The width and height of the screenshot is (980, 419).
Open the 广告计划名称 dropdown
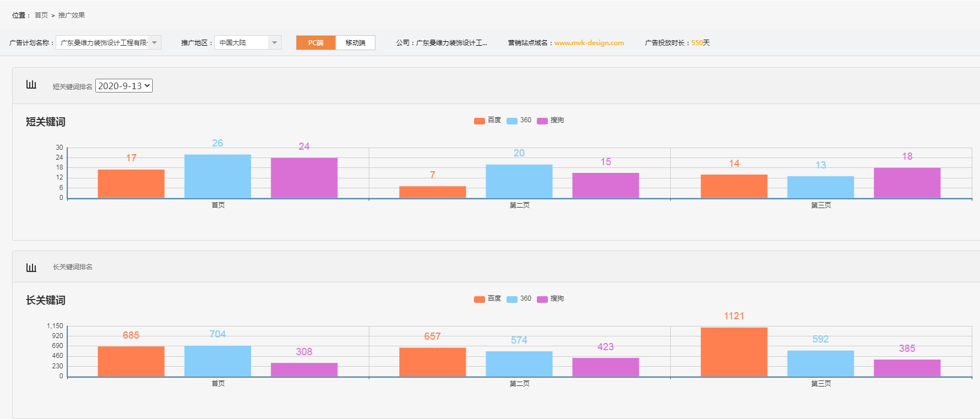(x=108, y=43)
